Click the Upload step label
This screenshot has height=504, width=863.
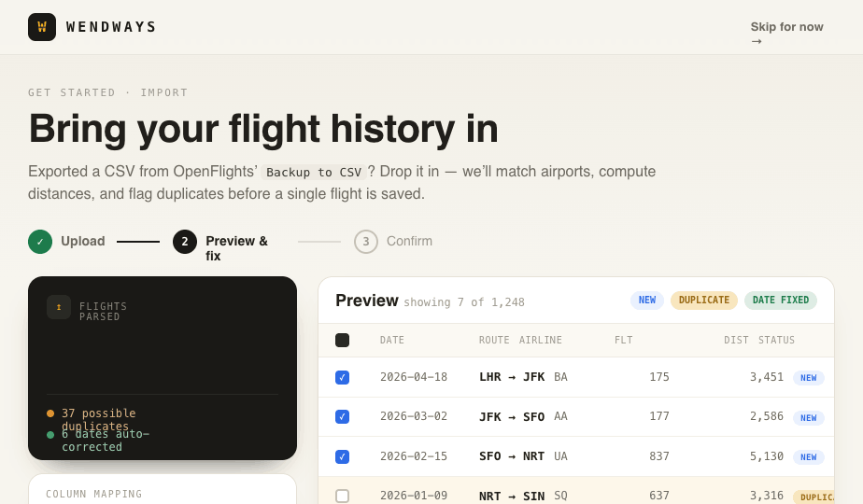coord(83,242)
